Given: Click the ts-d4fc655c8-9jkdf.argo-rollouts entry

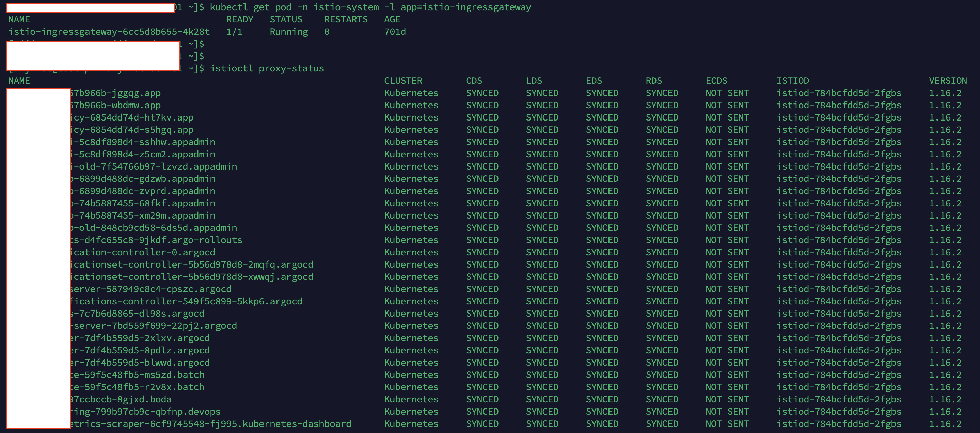Looking at the screenshot, I should pos(157,240).
